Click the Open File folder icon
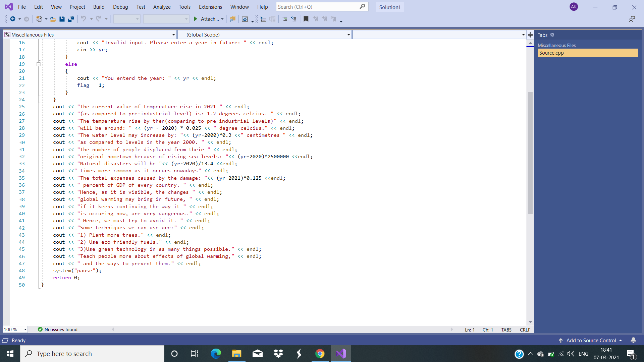The height and width of the screenshot is (362, 644). click(x=53, y=19)
